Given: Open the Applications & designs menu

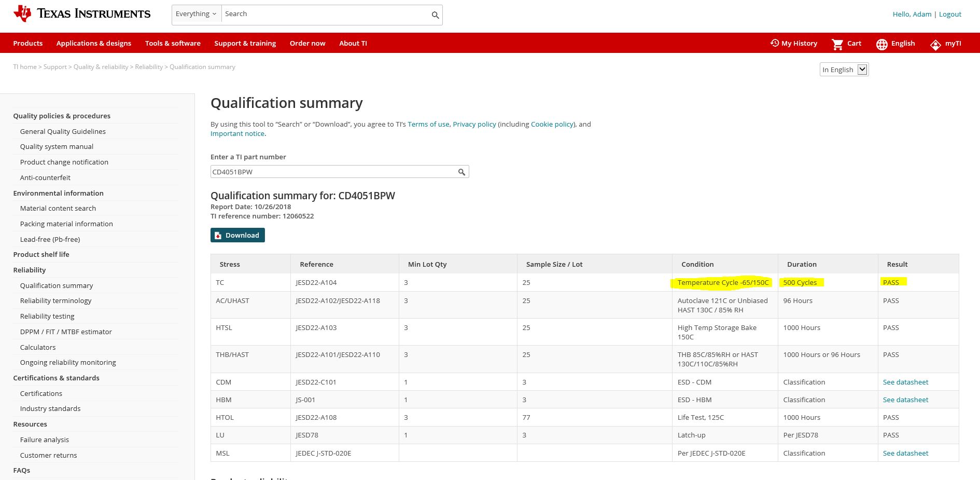Looking at the screenshot, I should [x=94, y=43].
